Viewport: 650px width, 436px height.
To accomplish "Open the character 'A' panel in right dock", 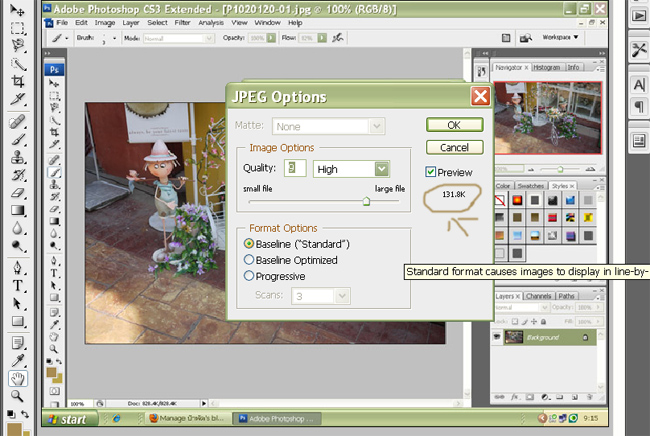I will click(x=639, y=85).
